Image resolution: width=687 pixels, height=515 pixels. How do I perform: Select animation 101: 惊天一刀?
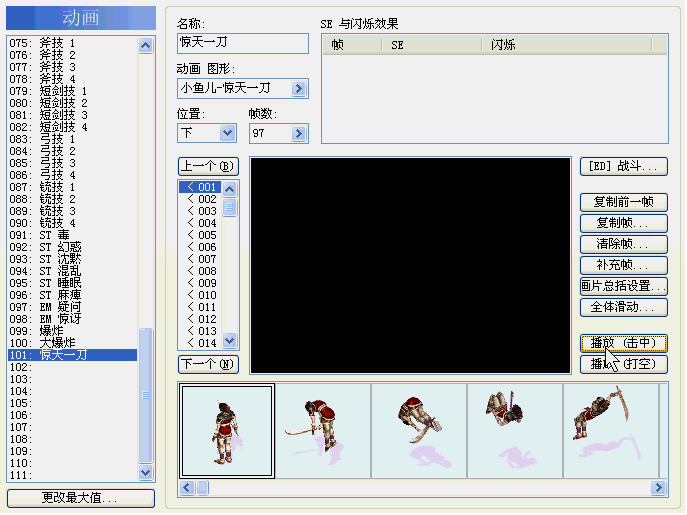pos(72,355)
